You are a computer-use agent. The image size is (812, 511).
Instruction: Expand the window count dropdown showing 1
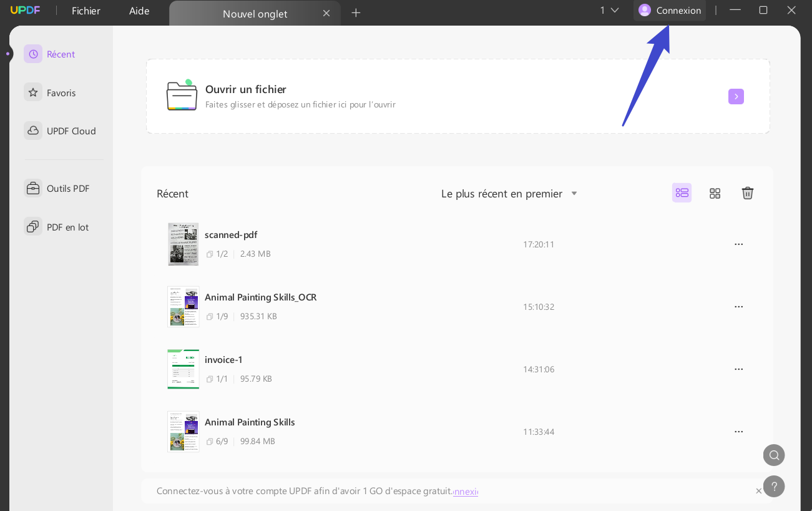tap(609, 10)
